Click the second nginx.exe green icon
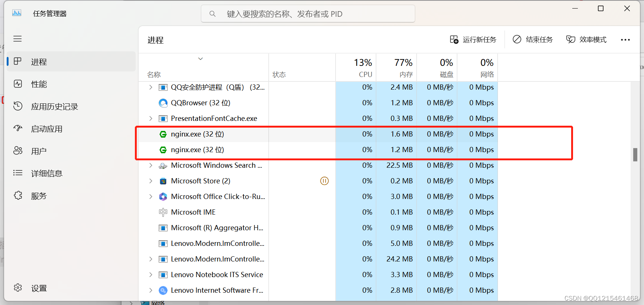The width and height of the screenshot is (644, 305). pos(163,150)
